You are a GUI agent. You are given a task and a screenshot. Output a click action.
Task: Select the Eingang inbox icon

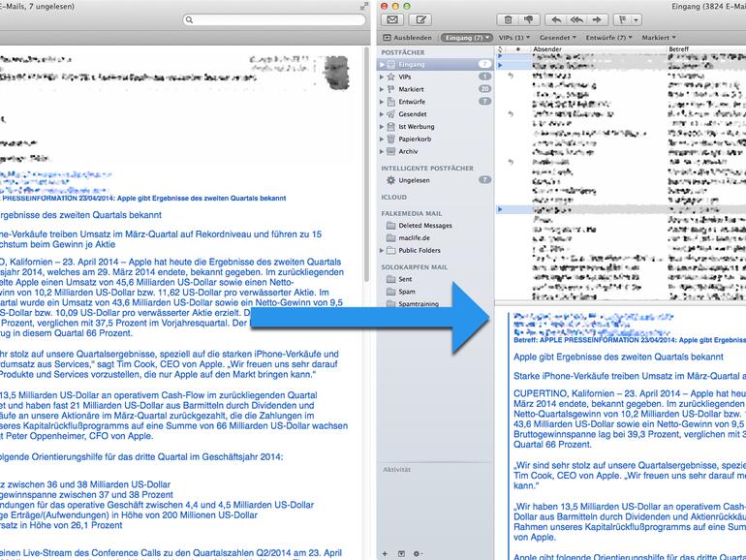click(391, 64)
